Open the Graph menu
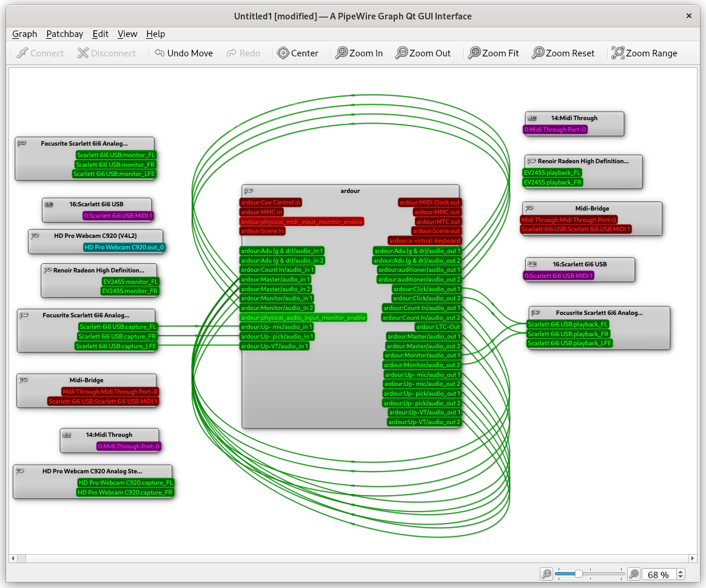Viewport: 706px width, 588px height. (x=25, y=34)
